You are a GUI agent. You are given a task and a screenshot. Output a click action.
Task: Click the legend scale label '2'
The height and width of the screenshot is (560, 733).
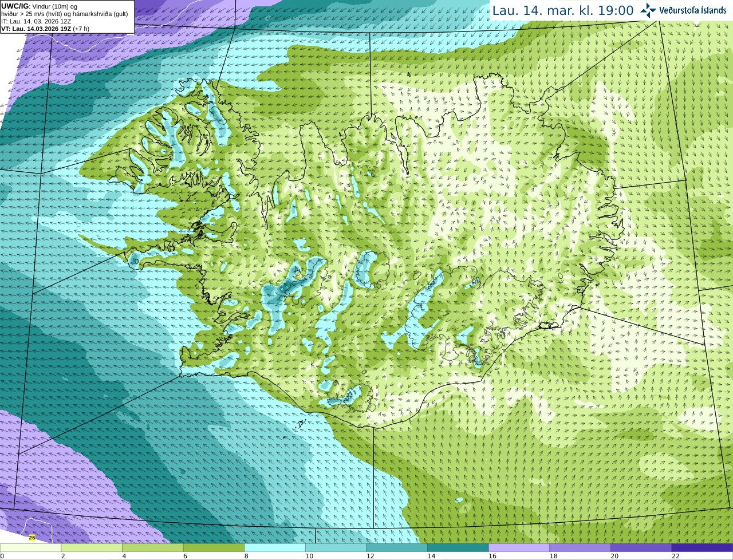pyautogui.click(x=63, y=556)
